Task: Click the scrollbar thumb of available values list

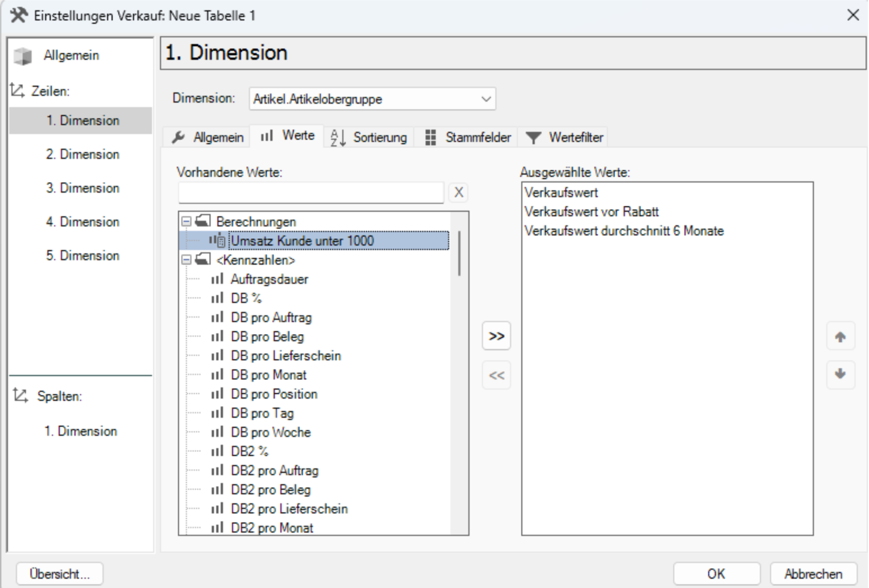Action: (459, 253)
